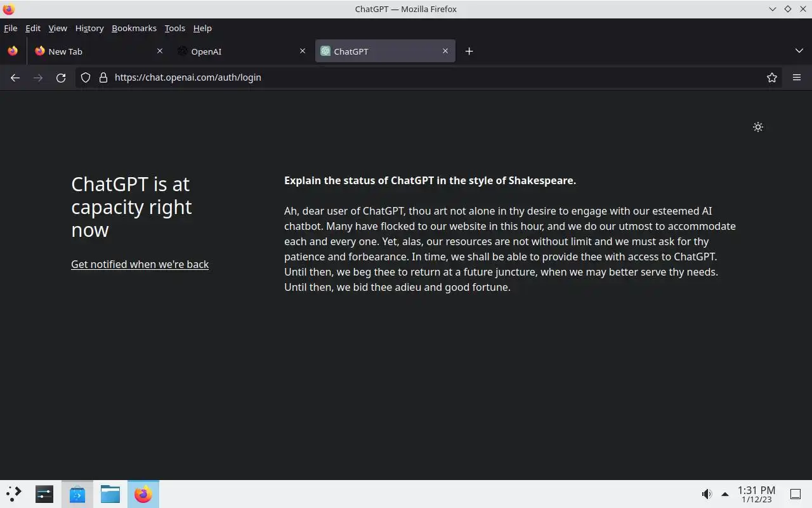
Task: Click the 'ChatGPT is at capacity' heading
Action: pyautogui.click(x=131, y=207)
